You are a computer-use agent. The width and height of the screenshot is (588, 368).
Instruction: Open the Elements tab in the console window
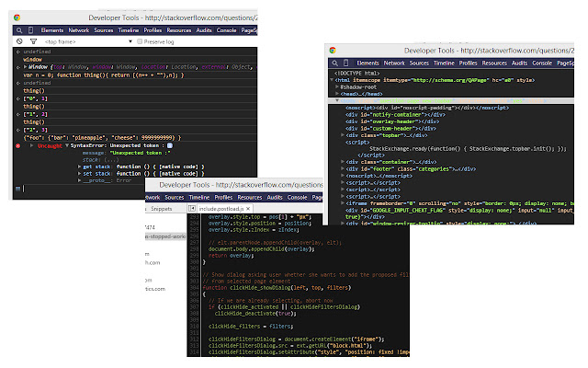(x=52, y=30)
